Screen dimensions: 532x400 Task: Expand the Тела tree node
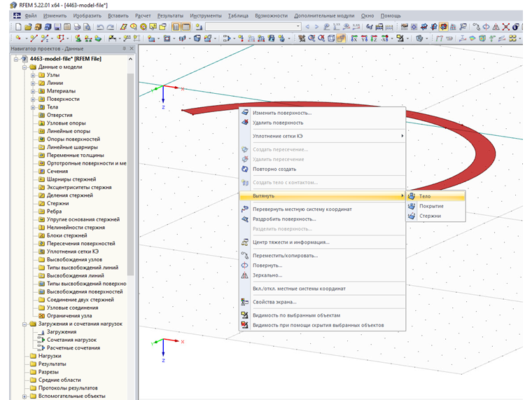pos(33,108)
